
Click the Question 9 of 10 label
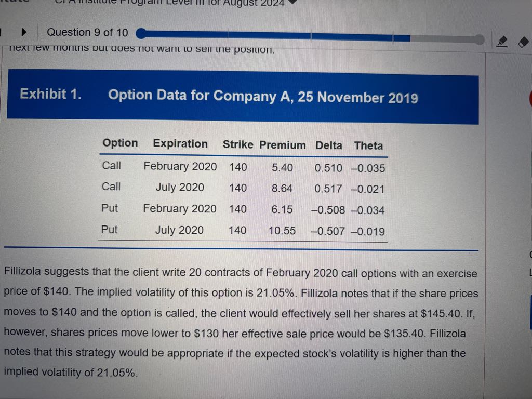coord(87,33)
